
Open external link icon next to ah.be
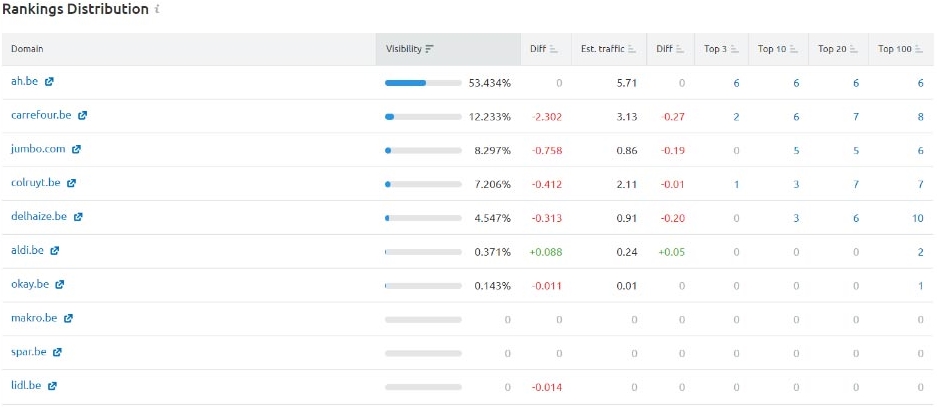coord(49,82)
